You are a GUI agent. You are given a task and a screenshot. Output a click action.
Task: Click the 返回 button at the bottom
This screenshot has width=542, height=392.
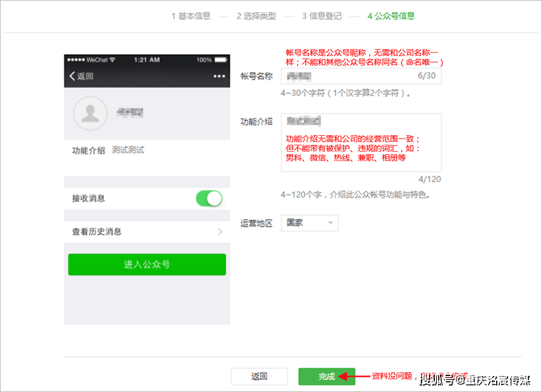[259, 377]
